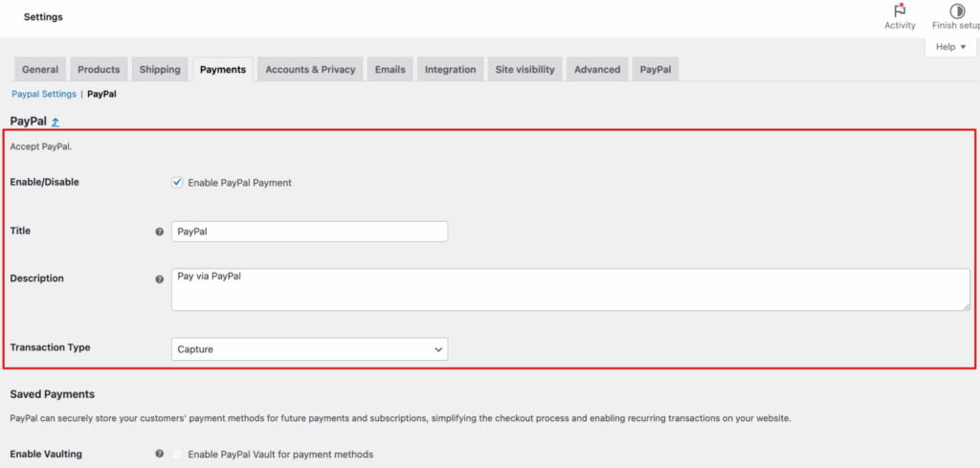Screen dimensions: 980x468
Task: Open the Emails tab
Action: coord(390,69)
